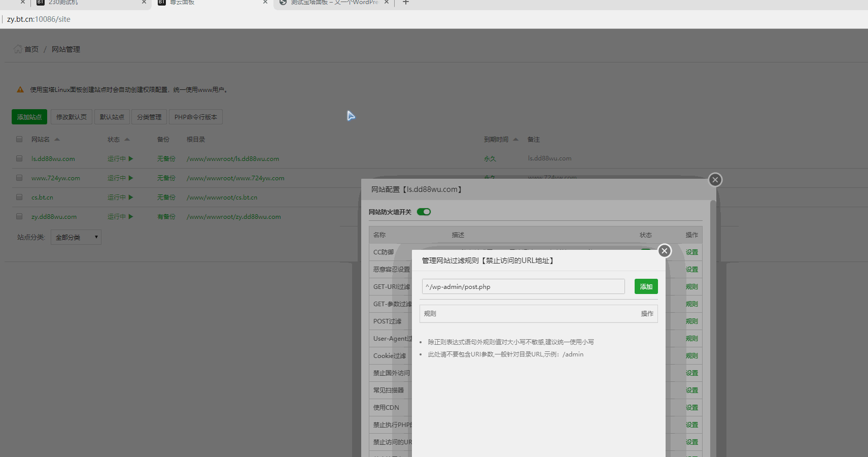Screen dimensions: 868x457
Task: Click the 运行中 play icon for zy.dd88wu.com
Action: (x=131, y=217)
